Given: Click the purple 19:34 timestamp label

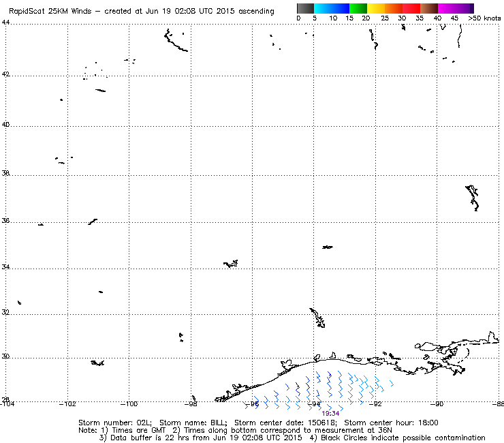Looking at the screenshot, I should pyautogui.click(x=330, y=414).
